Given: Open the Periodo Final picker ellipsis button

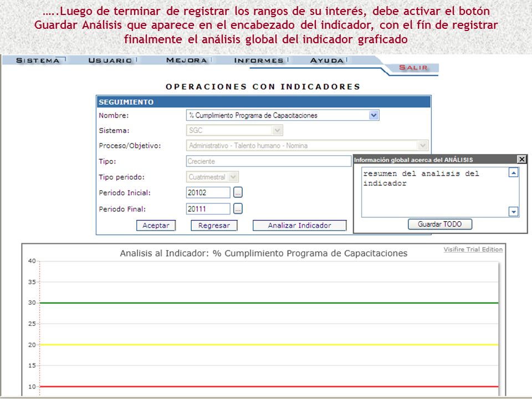Looking at the screenshot, I should tap(238, 209).
